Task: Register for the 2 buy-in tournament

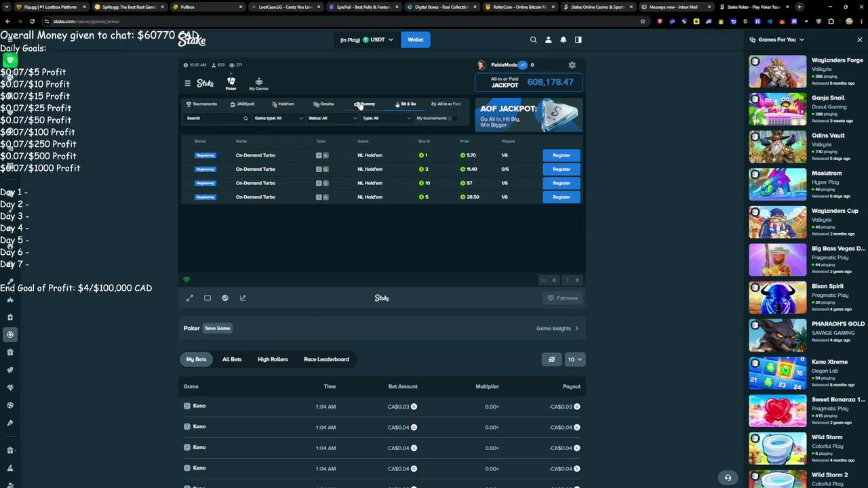Action: coord(561,169)
